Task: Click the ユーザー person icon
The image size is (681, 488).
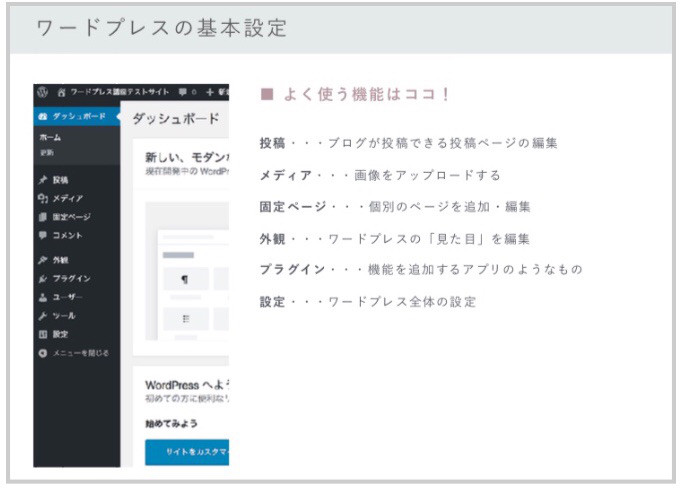Action: (43, 297)
